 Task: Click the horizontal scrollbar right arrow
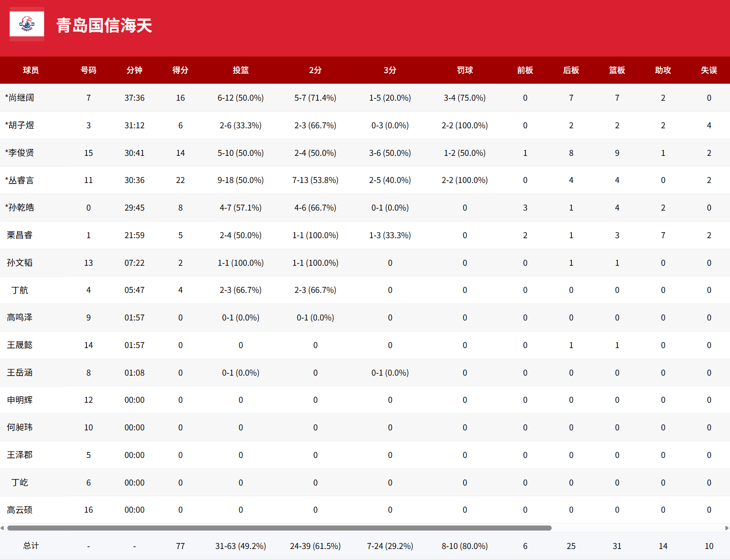[x=727, y=528]
